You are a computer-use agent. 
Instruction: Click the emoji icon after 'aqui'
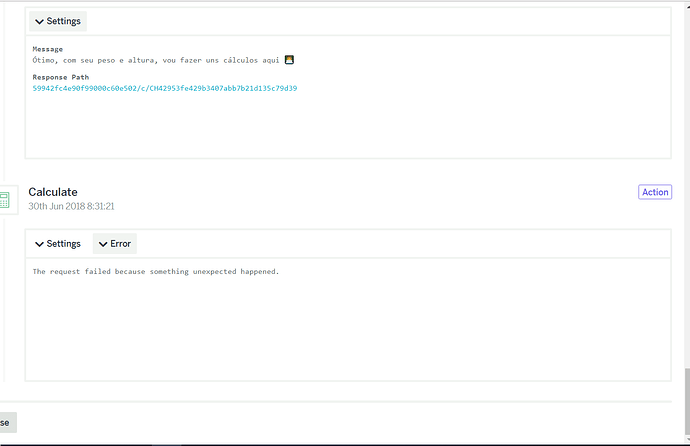(289, 60)
